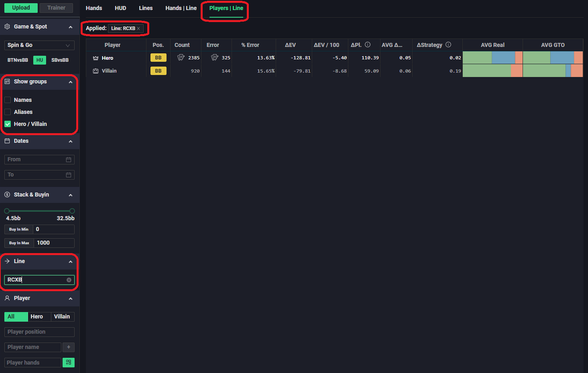
Task: Click the 32.5bb stack slider handle
Action: pos(72,211)
